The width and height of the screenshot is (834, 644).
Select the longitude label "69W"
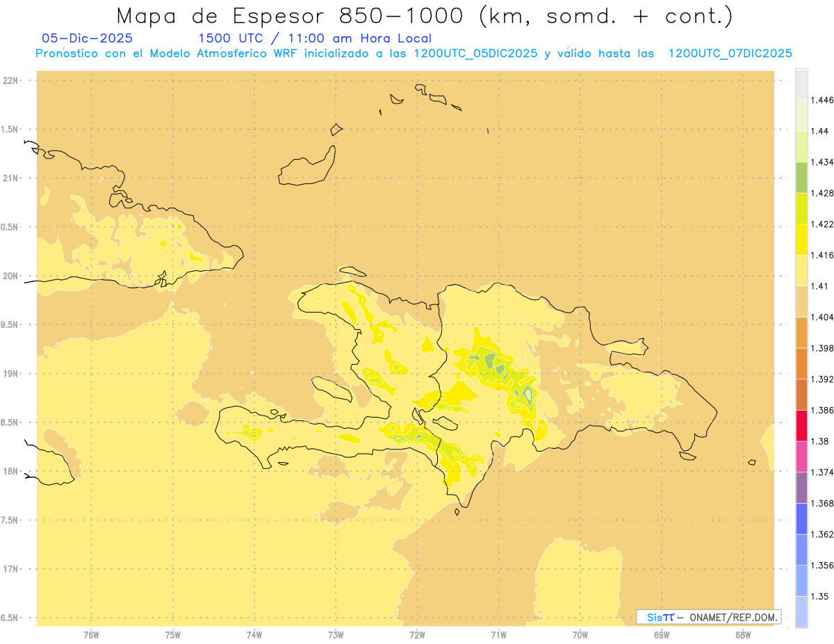(x=662, y=634)
